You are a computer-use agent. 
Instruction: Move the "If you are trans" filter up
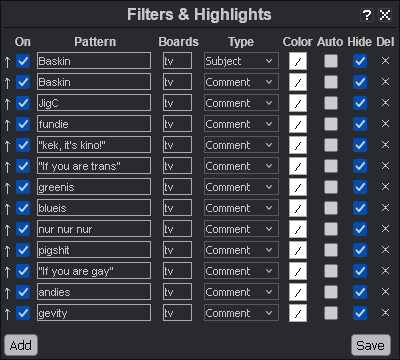click(8, 167)
